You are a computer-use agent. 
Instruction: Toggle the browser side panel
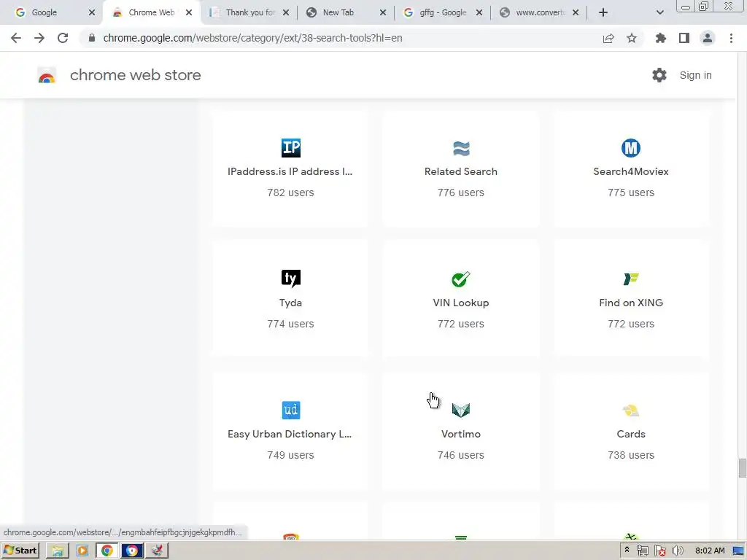point(684,38)
